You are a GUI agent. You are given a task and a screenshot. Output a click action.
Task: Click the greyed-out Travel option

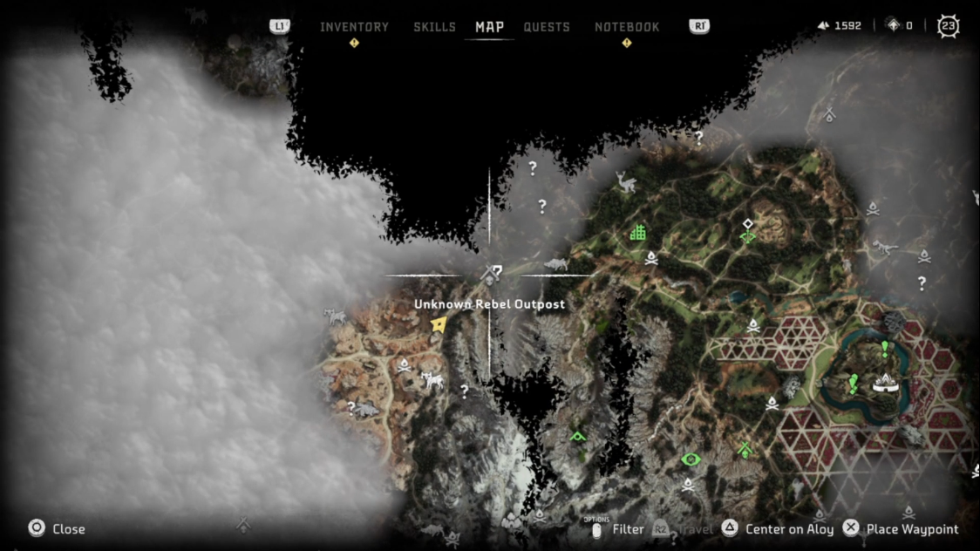[x=696, y=529]
